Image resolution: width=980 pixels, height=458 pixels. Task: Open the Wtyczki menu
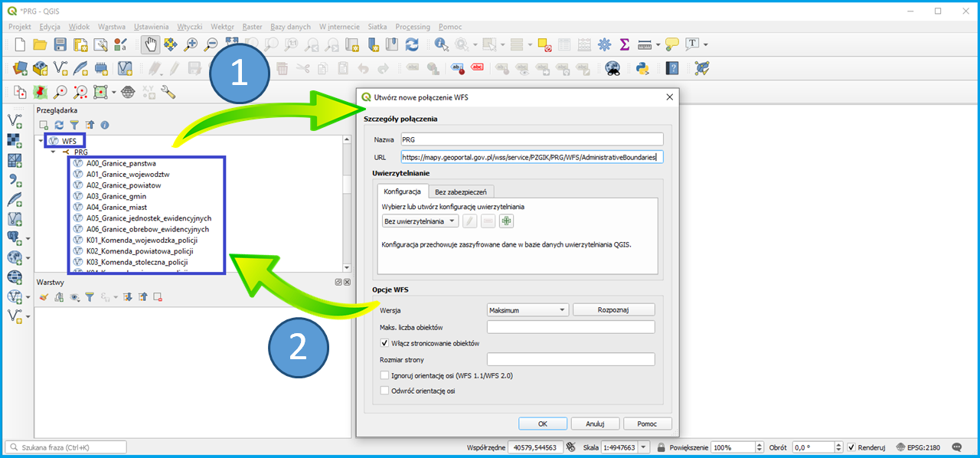coord(190,27)
